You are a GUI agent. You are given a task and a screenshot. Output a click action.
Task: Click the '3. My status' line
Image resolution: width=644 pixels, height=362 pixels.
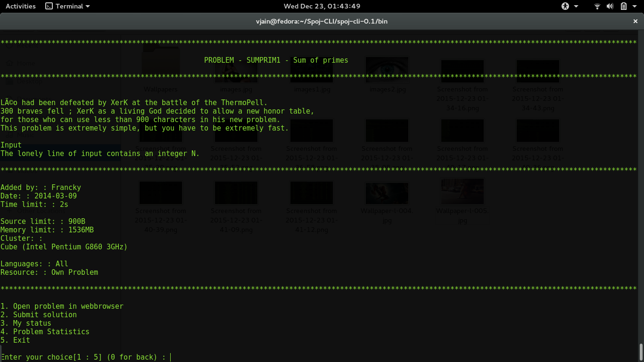coord(26,323)
